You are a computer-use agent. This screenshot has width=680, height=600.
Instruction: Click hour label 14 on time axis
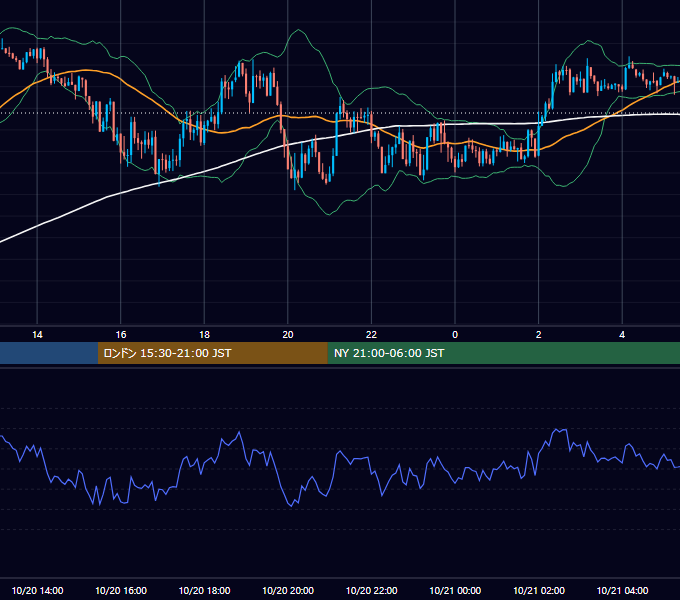coord(37,335)
